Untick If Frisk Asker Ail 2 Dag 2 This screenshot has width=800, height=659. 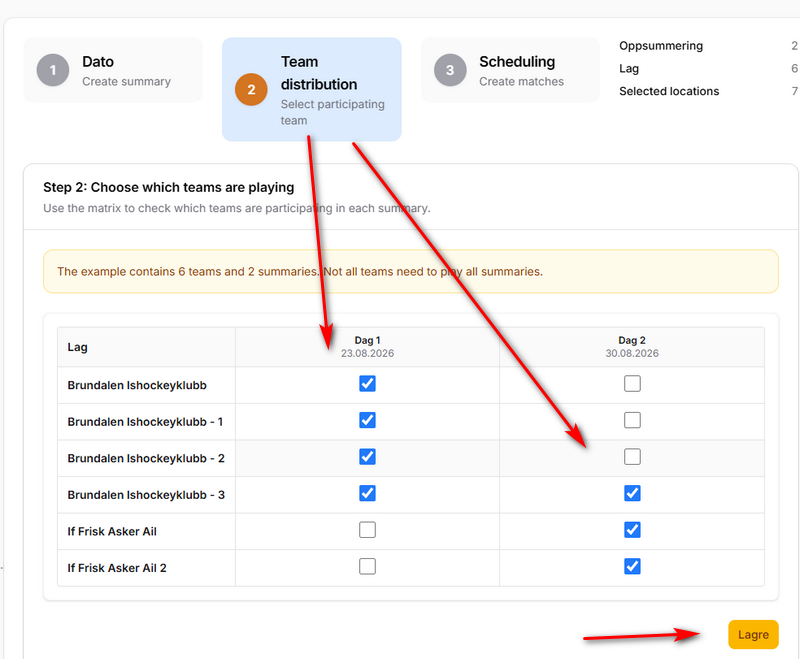coord(632,566)
